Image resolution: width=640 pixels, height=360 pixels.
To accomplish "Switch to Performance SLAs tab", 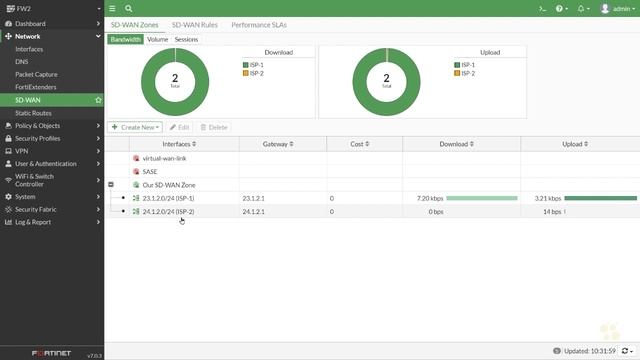I will coord(259,25).
